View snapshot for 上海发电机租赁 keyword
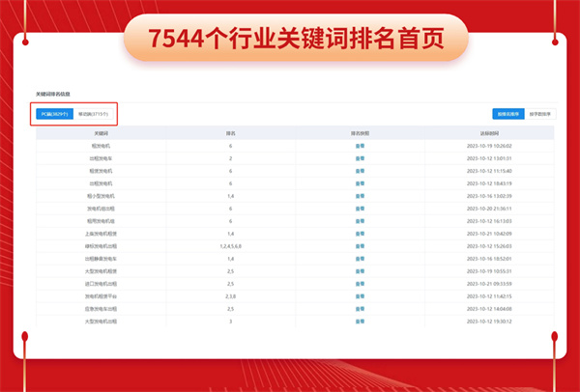Viewport: 580px width, 392px height. pos(360,233)
